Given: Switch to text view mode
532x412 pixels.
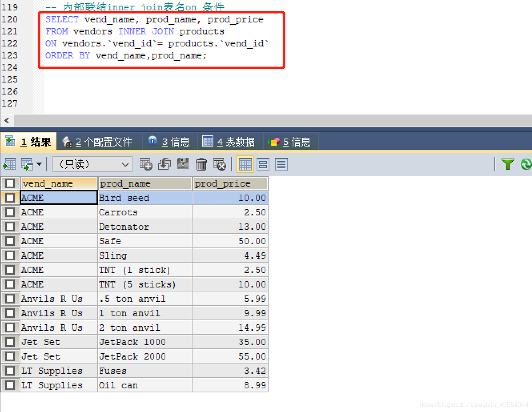Looking at the screenshot, I should (281, 164).
